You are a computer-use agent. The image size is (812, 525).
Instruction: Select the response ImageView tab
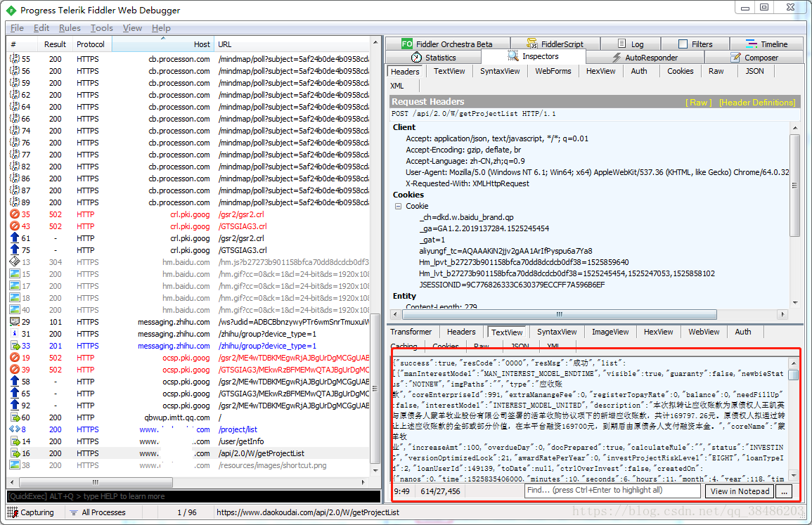(610, 332)
